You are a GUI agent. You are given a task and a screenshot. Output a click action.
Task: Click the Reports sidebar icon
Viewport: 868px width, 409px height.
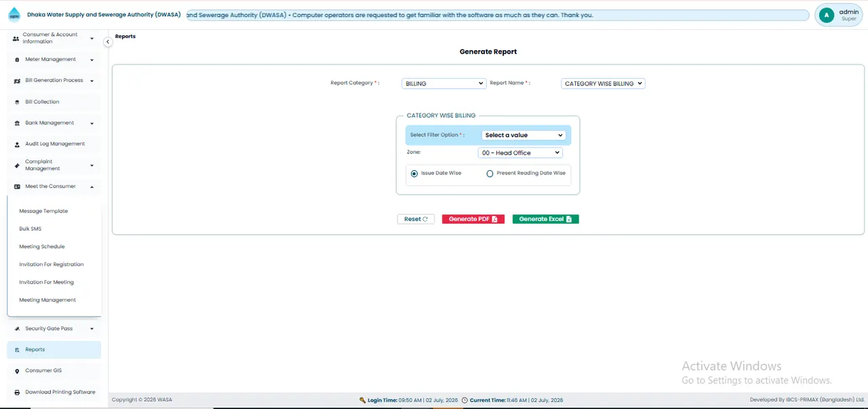click(x=17, y=350)
